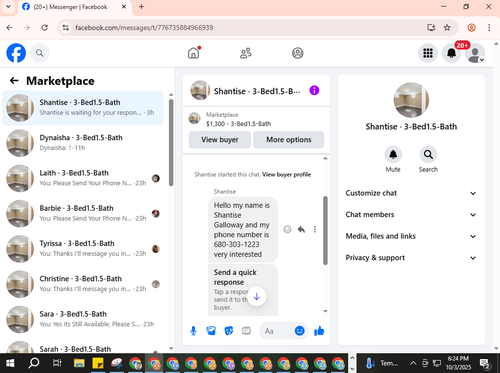Click large listing photo in info panel
Screen dimensions: 500x373
tap(411, 100)
